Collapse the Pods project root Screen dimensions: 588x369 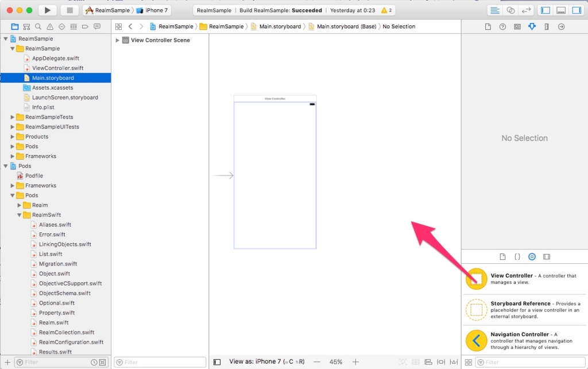coord(6,166)
